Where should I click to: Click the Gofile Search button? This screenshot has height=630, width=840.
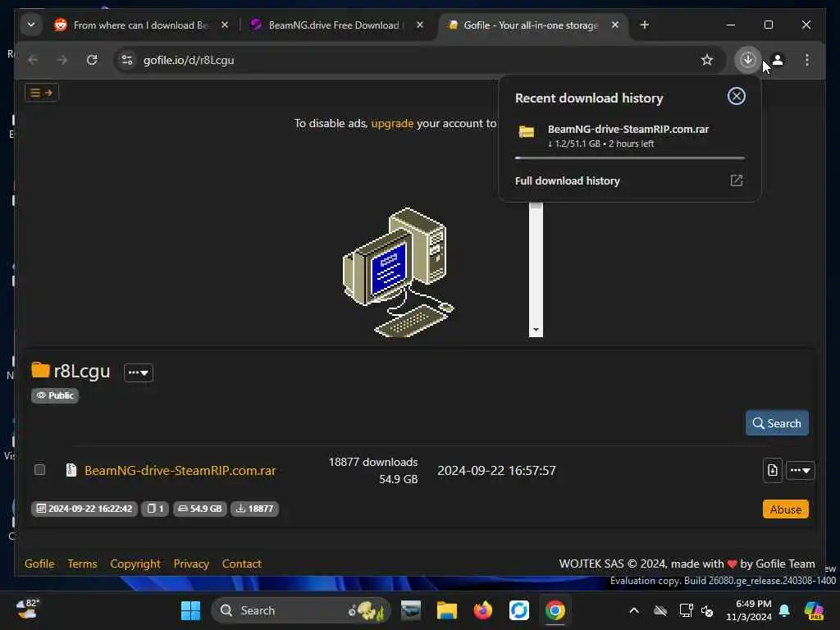[x=777, y=423]
